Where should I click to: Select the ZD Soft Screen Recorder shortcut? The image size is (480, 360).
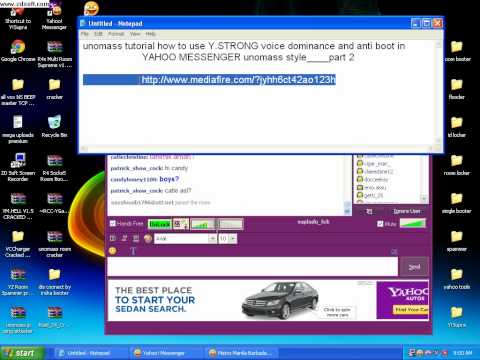pos(18,167)
